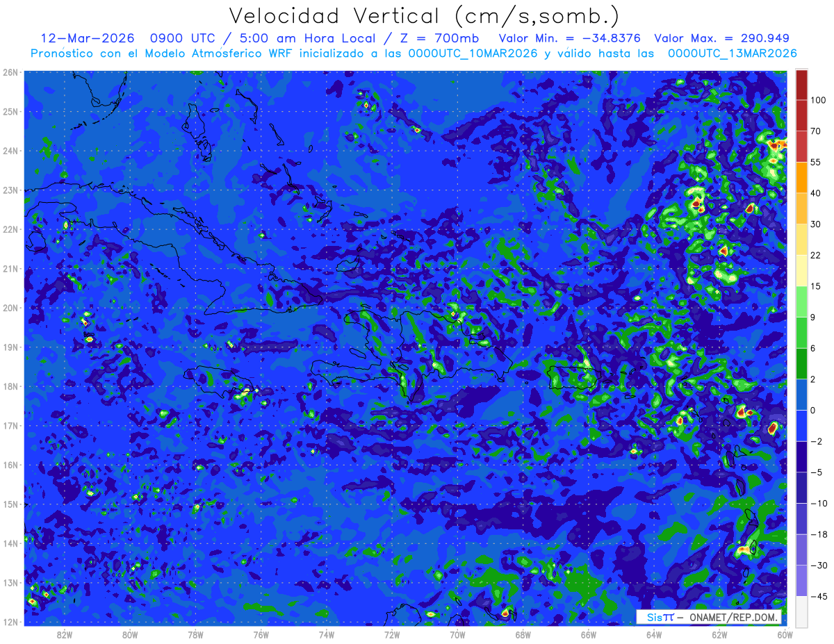
Task: Click the colorbar label "100"
Action: click(818, 101)
